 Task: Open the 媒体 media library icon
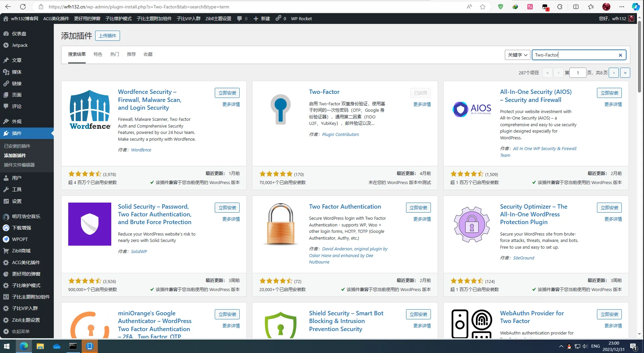point(6,72)
